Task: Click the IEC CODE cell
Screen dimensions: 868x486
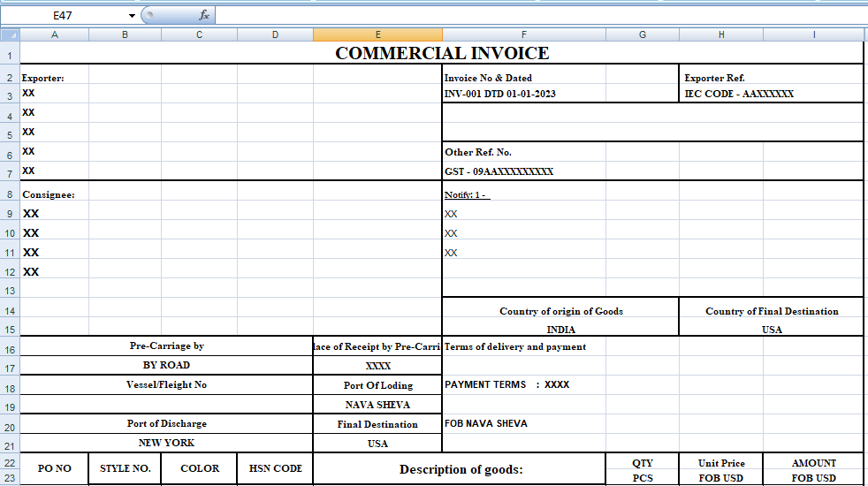Action: coord(739,94)
